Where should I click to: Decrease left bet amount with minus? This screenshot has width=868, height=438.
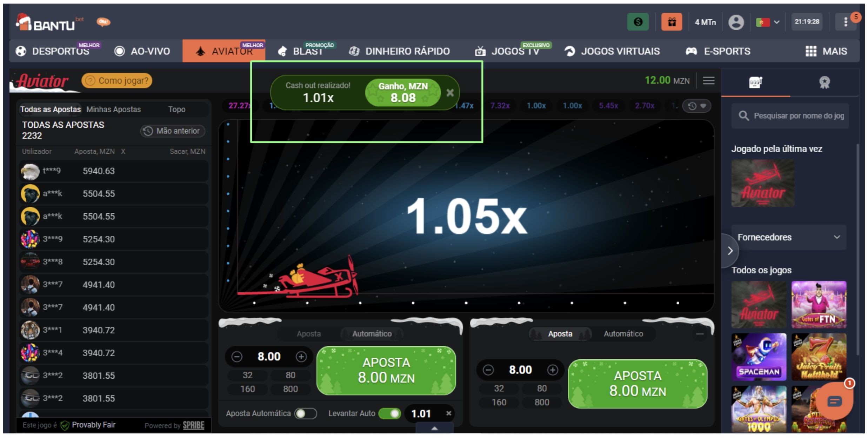click(x=237, y=357)
